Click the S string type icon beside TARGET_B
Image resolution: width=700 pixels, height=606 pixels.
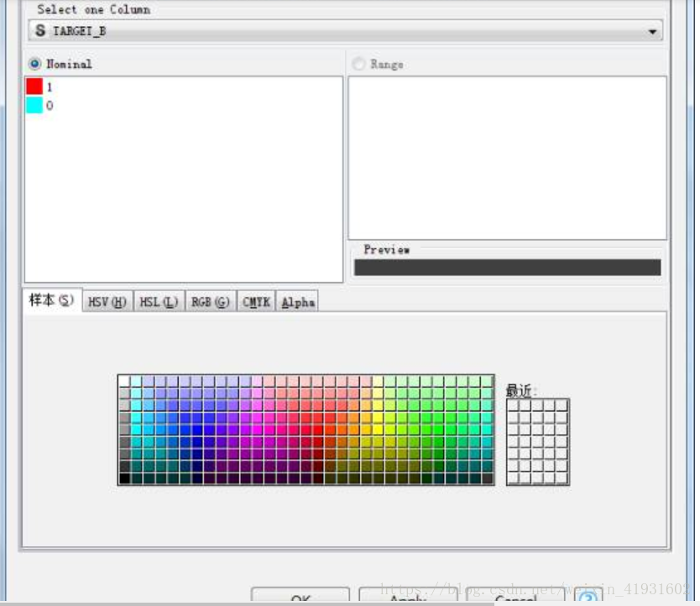[x=40, y=30]
